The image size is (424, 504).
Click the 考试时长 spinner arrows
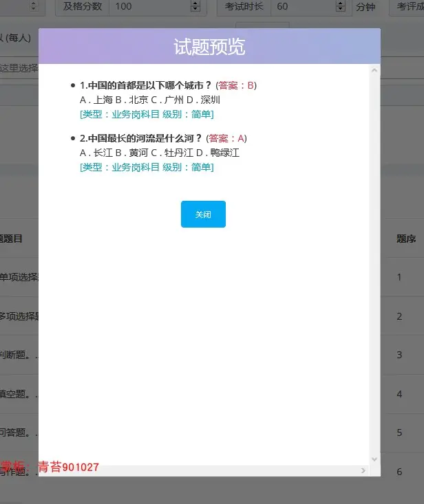340,6
